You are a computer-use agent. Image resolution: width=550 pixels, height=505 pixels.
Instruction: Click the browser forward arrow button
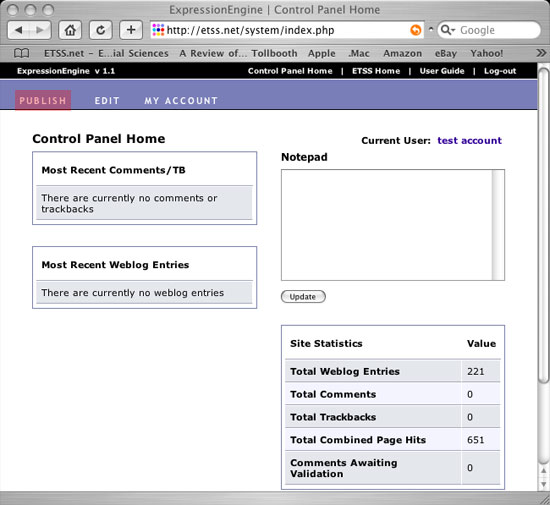[40, 30]
